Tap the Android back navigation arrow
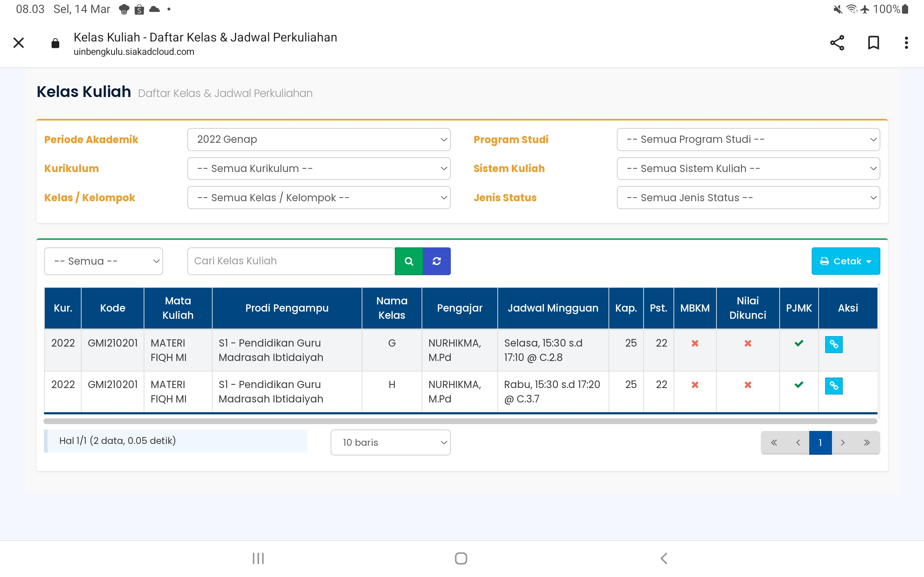Screen dimensions: 924x577 coord(664,558)
